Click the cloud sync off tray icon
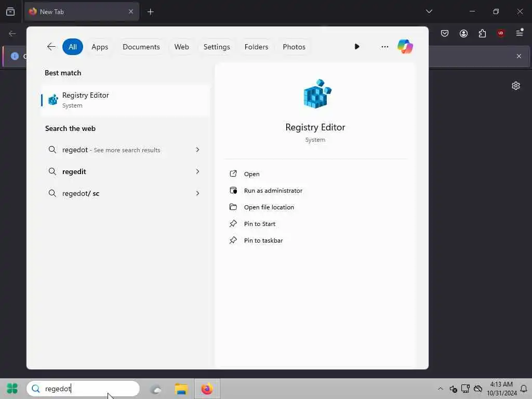The image size is (532, 399). tap(478, 389)
